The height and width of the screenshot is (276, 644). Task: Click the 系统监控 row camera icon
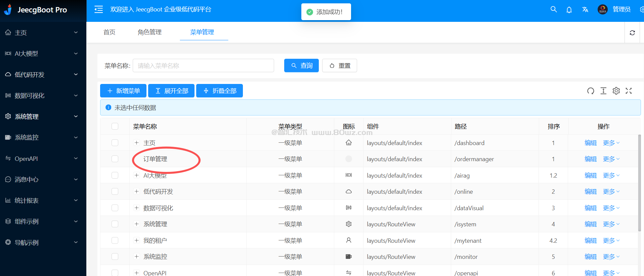tap(349, 257)
